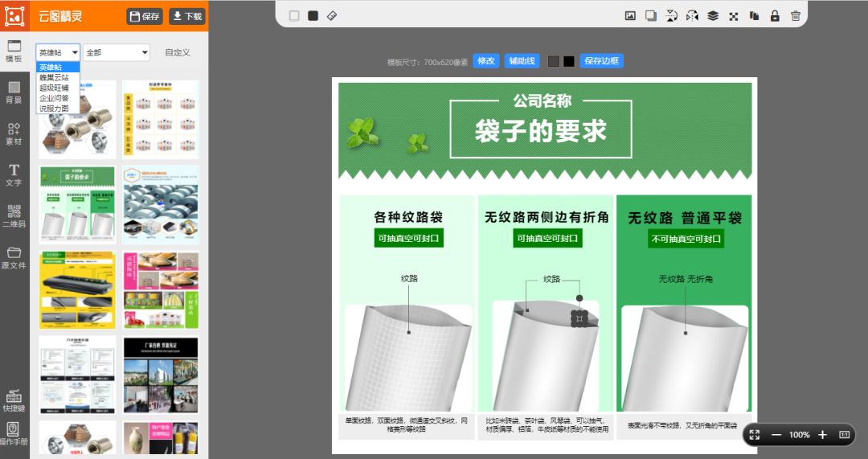
Task: Select the 文字 text tool
Action: (x=14, y=175)
